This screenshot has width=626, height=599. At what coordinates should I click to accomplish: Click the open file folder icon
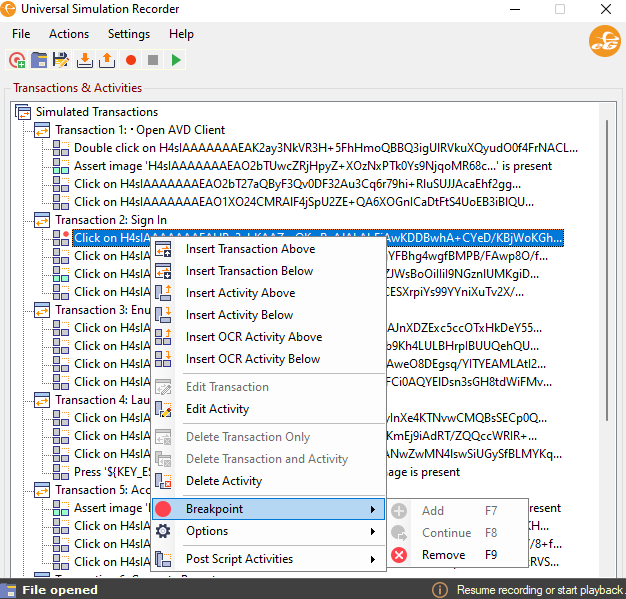[x=39, y=60]
